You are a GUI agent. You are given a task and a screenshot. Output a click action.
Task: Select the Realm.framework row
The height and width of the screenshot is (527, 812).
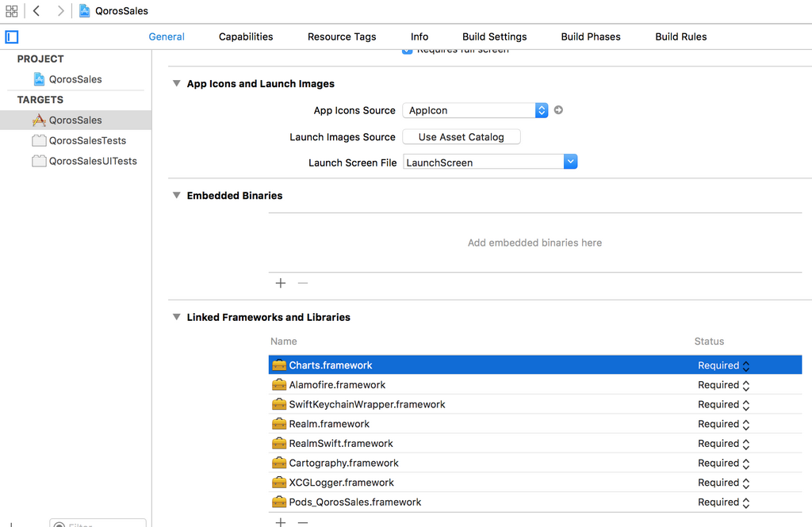329,424
